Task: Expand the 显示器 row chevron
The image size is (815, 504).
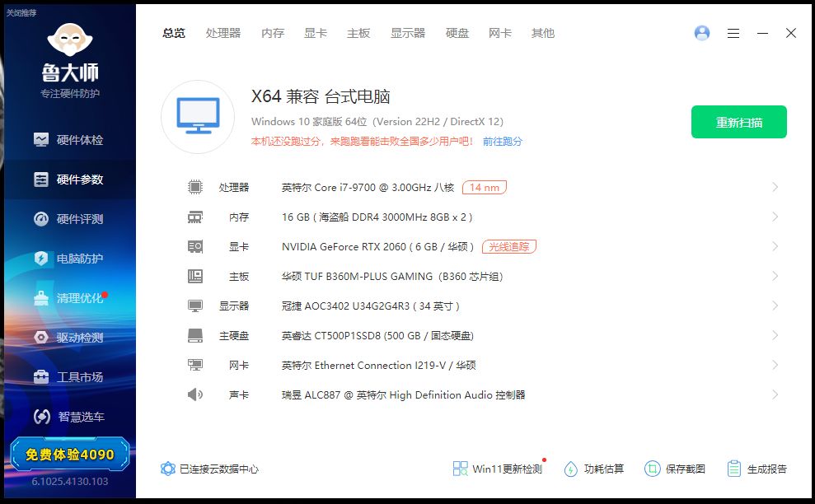Action: point(775,306)
